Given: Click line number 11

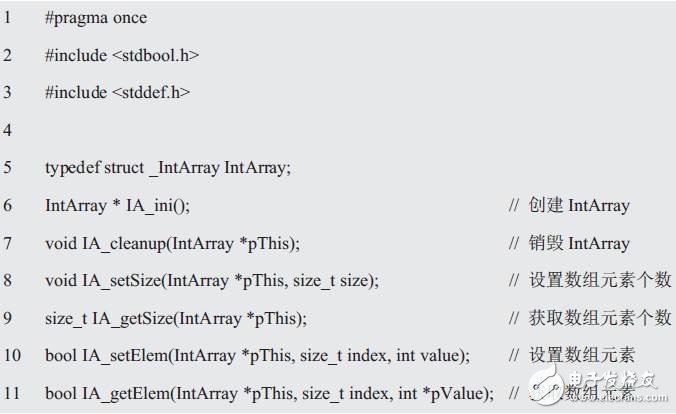Looking at the screenshot, I should [12, 393].
